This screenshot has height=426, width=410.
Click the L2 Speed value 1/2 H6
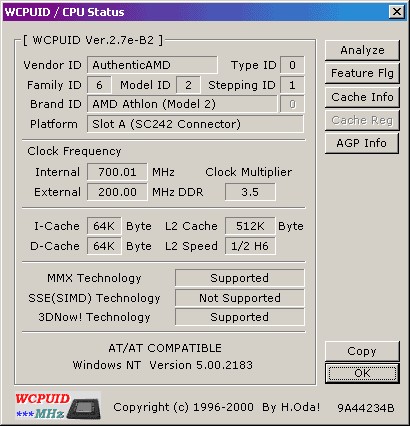(250, 246)
